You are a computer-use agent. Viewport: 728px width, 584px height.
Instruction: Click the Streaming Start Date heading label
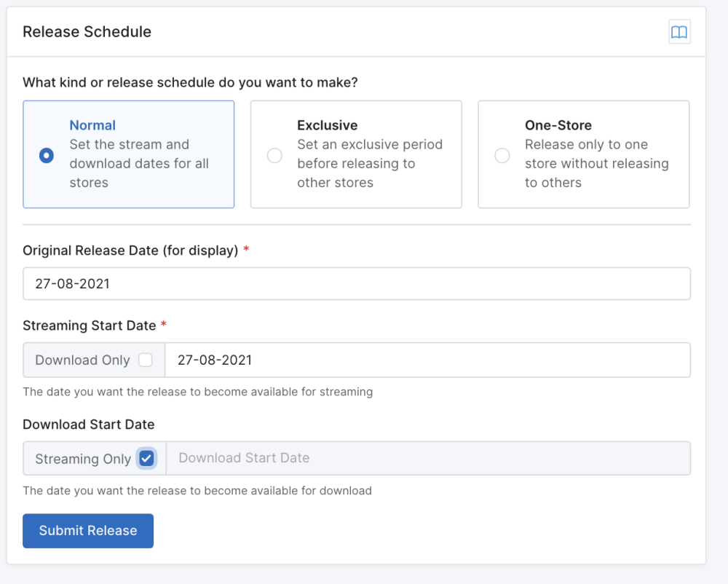89,325
